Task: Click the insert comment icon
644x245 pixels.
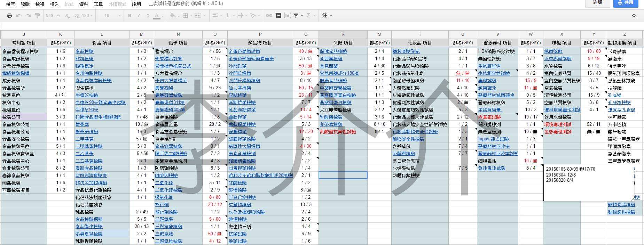Action: point(278,16)
